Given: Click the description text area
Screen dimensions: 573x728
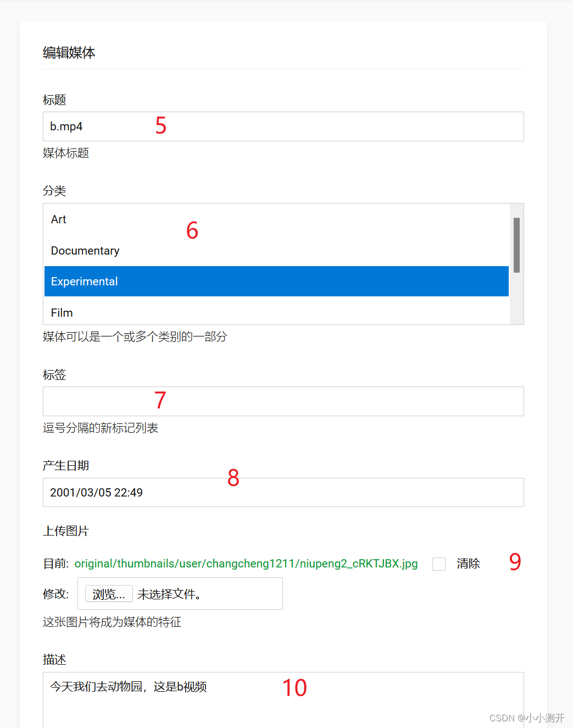Looking at the screenshot, I should pos(283,699).
